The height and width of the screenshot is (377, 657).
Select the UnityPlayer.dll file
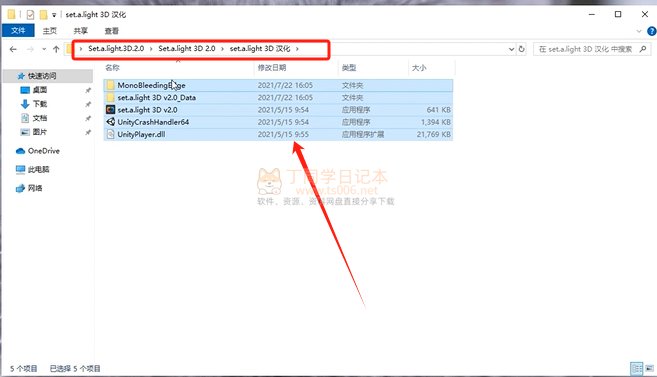pyautogui.click(x=278, y=134)
